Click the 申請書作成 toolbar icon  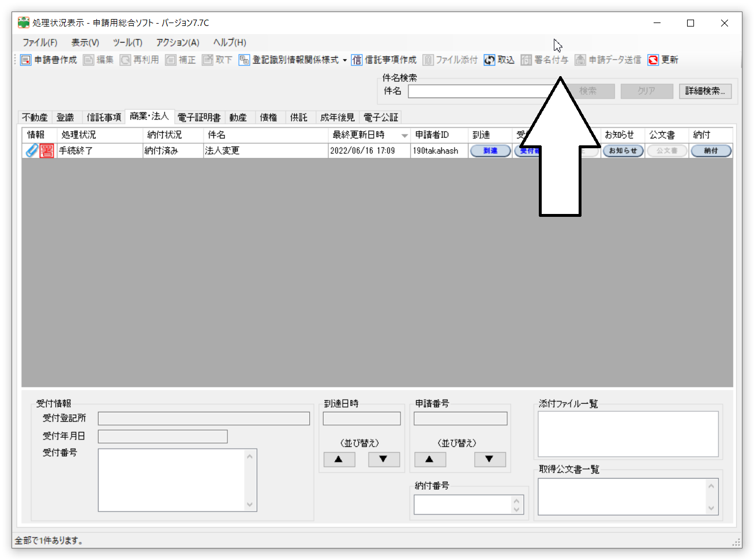coord(26,60)
